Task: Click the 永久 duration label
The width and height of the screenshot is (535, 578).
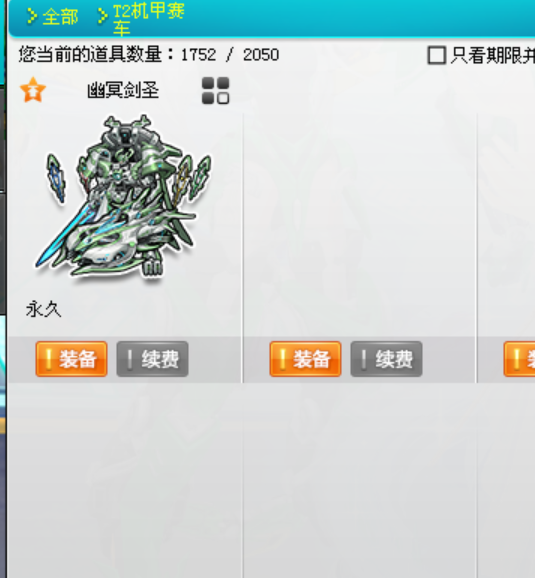Action: 44,309
